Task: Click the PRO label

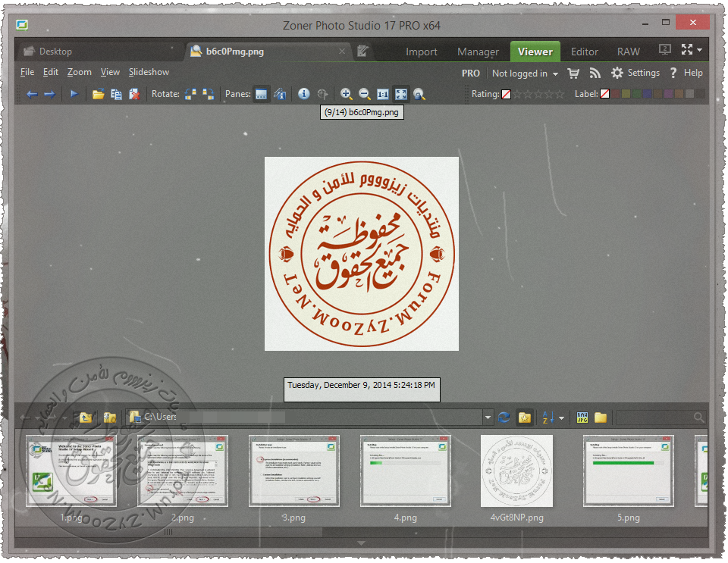Action: coord(471,74)
